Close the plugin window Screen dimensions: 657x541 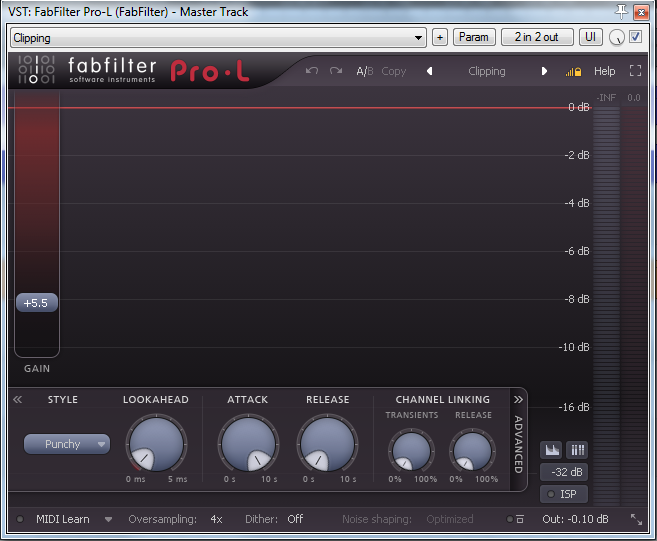[641, 12]
